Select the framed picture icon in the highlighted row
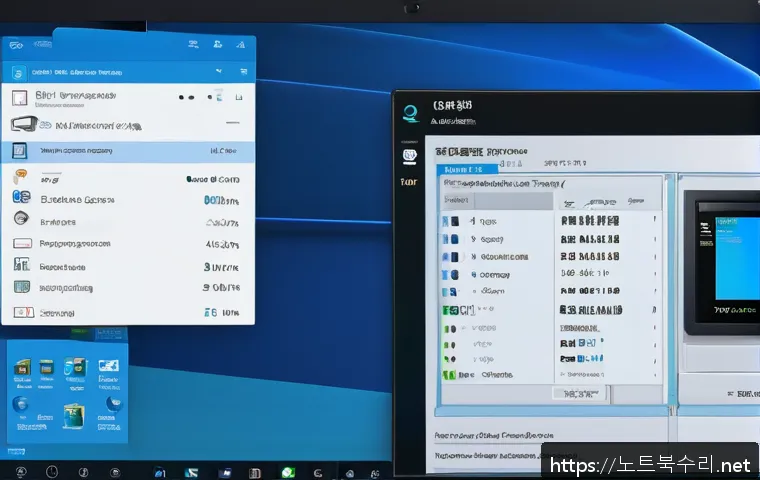760x480 pixels. coord(19,151)
